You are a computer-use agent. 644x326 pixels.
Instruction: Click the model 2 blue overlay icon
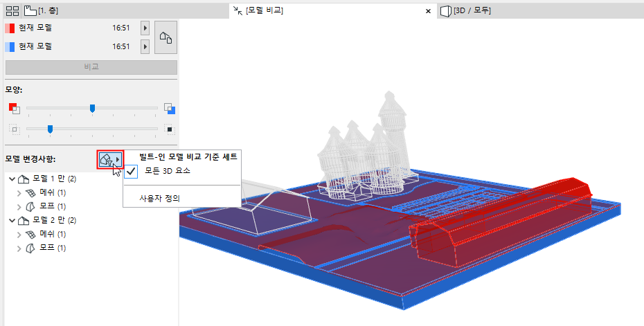[170, 109]
